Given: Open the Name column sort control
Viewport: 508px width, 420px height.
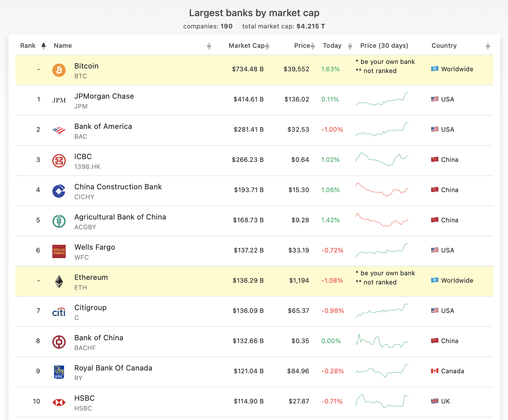Looking at the screenshot, I should click(209, 46).
